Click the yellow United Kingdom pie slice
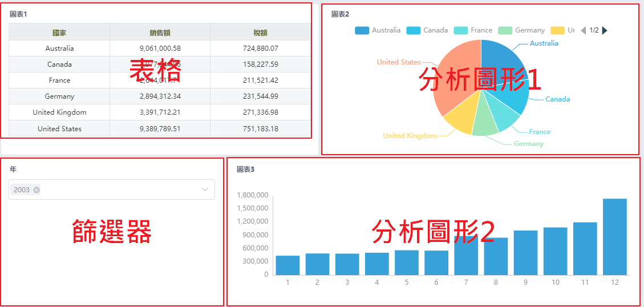The height and width of the screenshot is (307, 644). pyautogui.click(x=460, y=117)
